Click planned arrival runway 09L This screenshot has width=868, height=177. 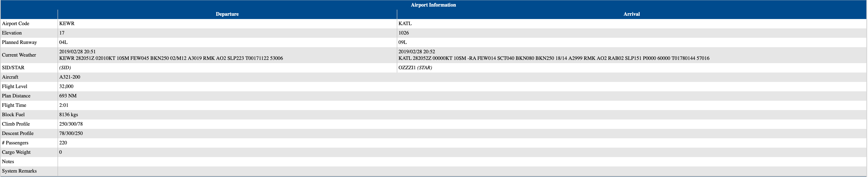pyautogui.click(x=402, y=42)
